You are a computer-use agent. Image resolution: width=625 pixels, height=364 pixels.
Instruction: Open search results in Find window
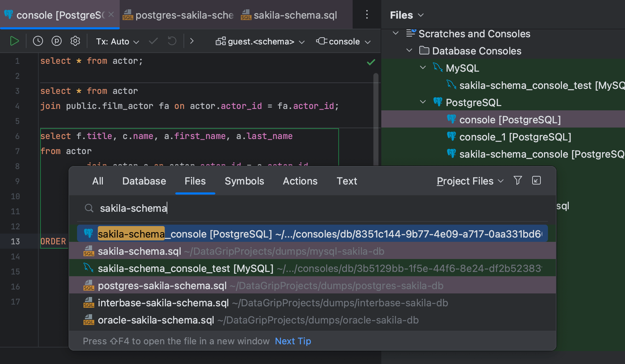coord(536,181)
